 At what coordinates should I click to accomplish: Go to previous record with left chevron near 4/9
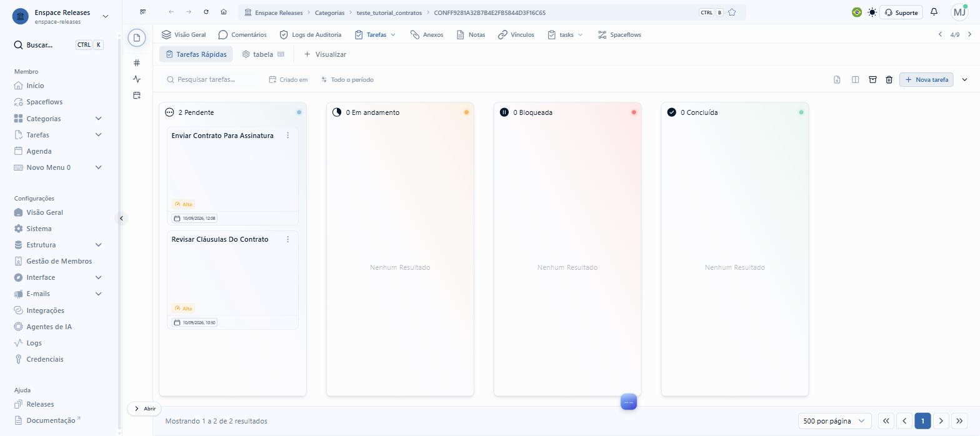(x=940, y=35)
